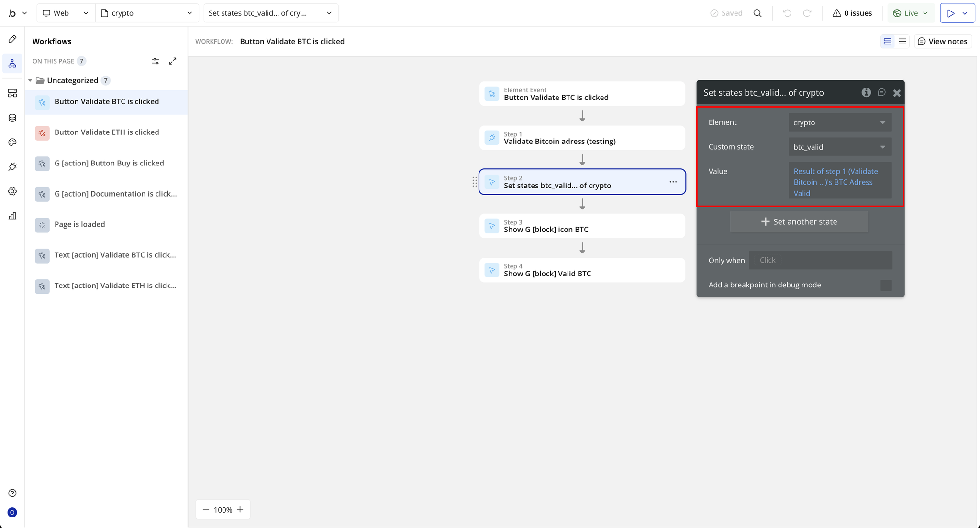Collapse the Uncategorized folder
The width and height of the screenshot is (980, 528).
click(30, 80)
